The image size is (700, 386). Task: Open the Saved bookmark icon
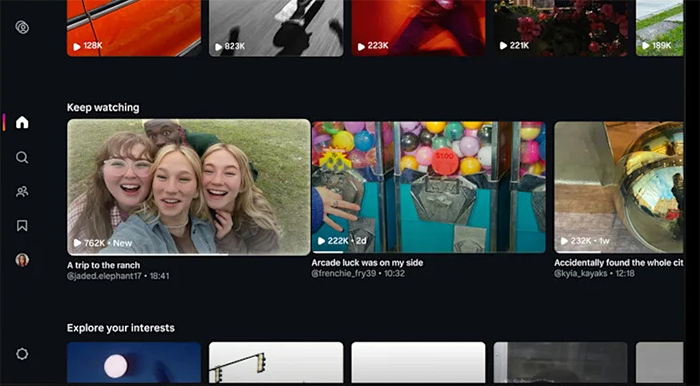click(22, 226)
